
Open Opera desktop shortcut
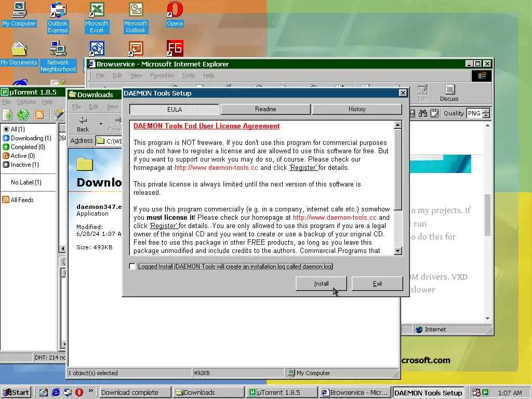coord(175,14)
